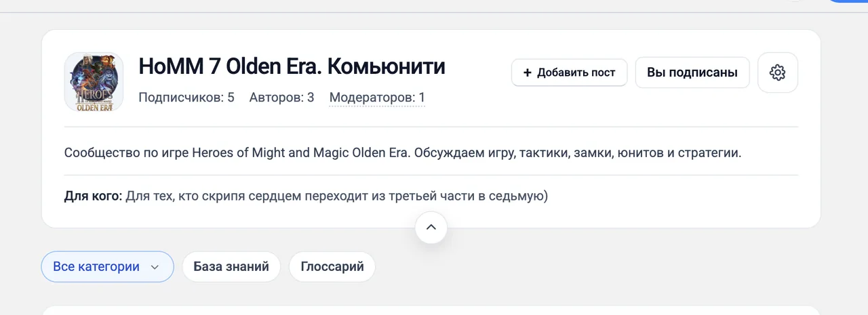The width and height of the screenshot is (868, 315).
Task: Collapse the community info with up chevron
Action: pos(431,228)
